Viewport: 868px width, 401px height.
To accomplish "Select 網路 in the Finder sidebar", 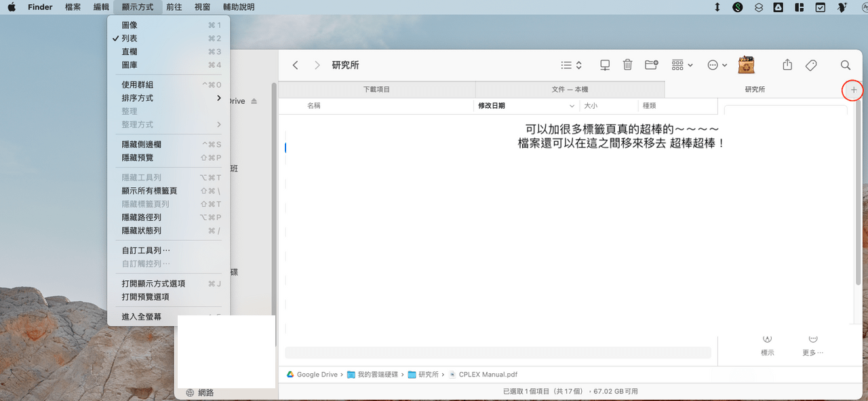I will pyautogui.click(x=205, y=393).
